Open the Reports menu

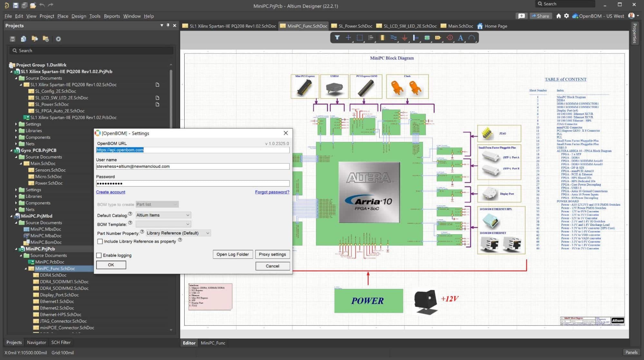point(112,16)
